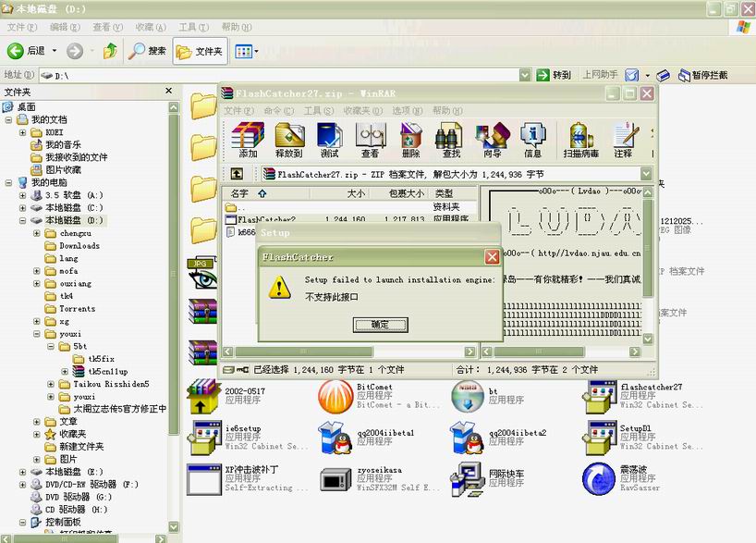This screenshot has height=543, width=756.
Task: Click the 暂停拦截 toolbar button
Action: pos(702,75)
